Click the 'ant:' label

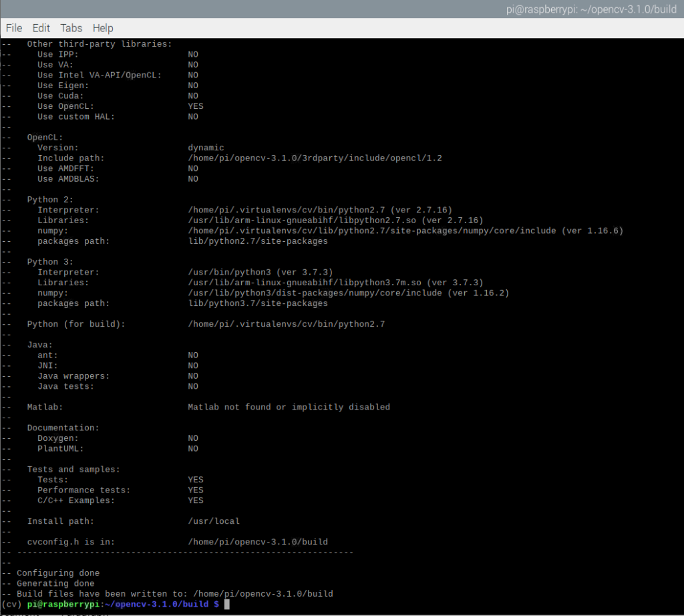[47, 355]
